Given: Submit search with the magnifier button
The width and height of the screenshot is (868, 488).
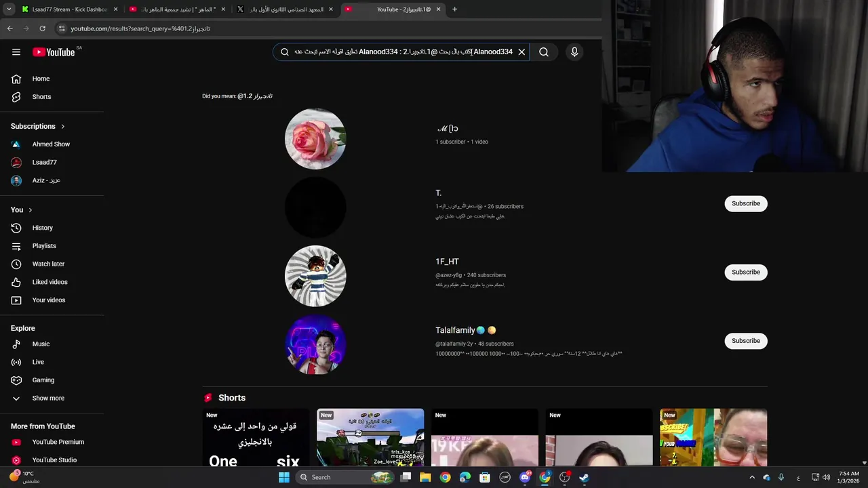Looking at the screenshot, I should [x=544, y=52].
